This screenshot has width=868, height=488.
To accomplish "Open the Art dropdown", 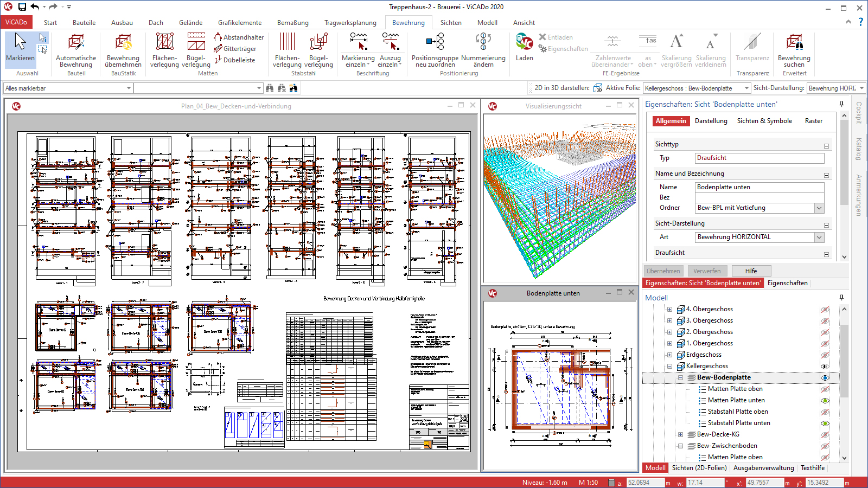I will [819, 237].
